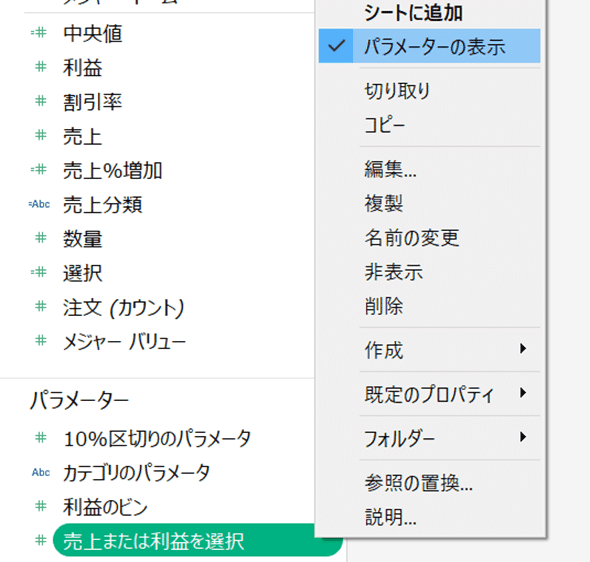This screenshot has height=562, width=590.
Task: Click the number icon beside 注文 (カウント)
Action: 41,307
